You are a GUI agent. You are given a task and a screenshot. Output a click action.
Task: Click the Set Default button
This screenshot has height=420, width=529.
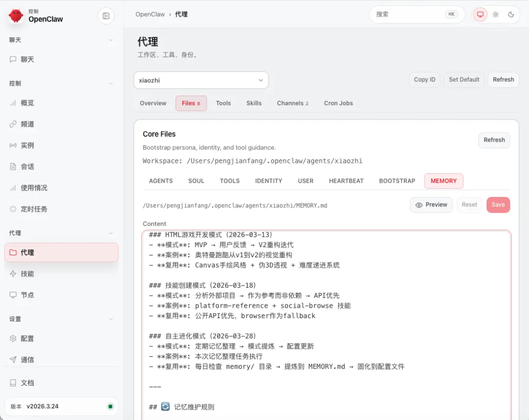coord(464,80)
